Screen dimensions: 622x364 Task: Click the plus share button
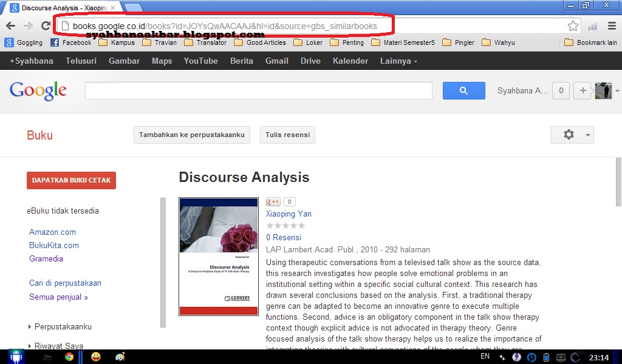[583, 91]
